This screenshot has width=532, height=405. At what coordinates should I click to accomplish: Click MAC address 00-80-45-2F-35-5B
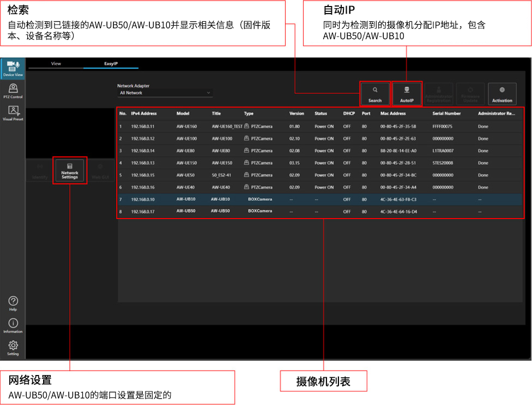(x=398, y=126)
